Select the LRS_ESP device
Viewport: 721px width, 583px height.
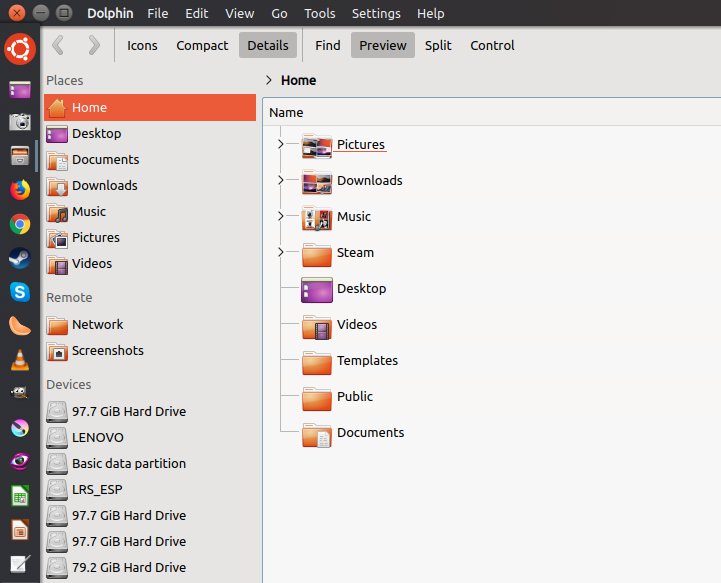(150, 490)
